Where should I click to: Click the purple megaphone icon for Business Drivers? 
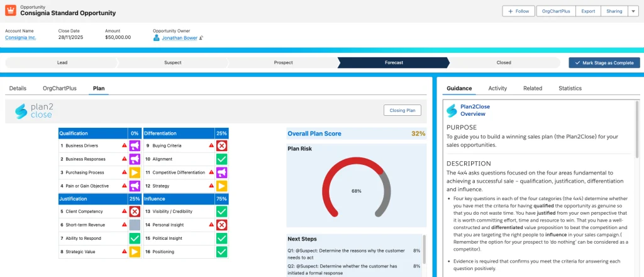[135, 145]
